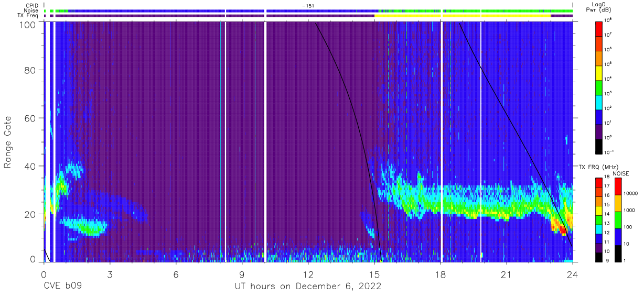Click the 40 tick on the Range Gate axis
Viewport: 644px width, 297px height.
tap(30, 166)
